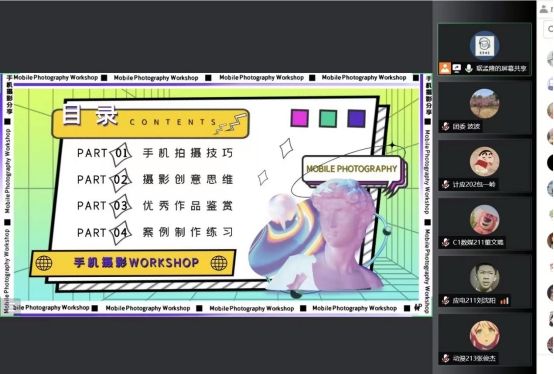Image resolution: width=554 pixels, height=374 pixels.
Task: Click muted mic under anime girl avatar
Action: (x=446, y=358)
